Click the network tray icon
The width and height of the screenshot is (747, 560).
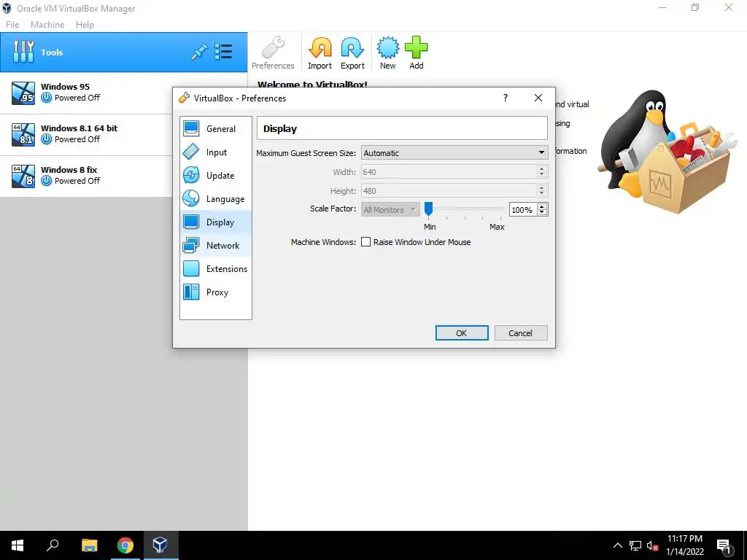point(635,545)
